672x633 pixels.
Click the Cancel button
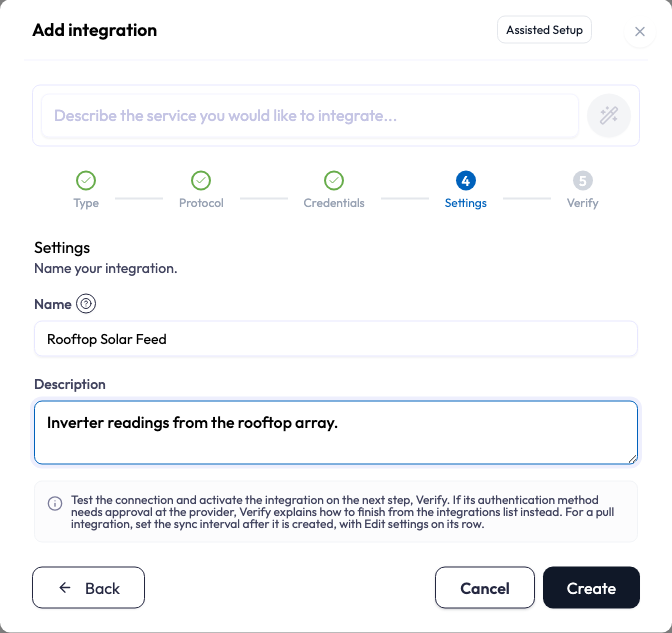click(x=485, y=588)
